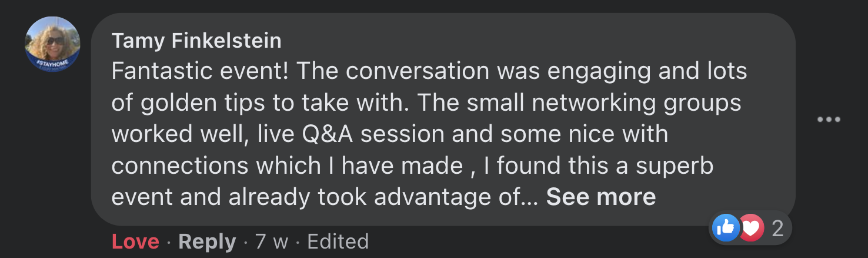Click the red heart reaction icon
The image size is (868, 258).
coord(751,228)
